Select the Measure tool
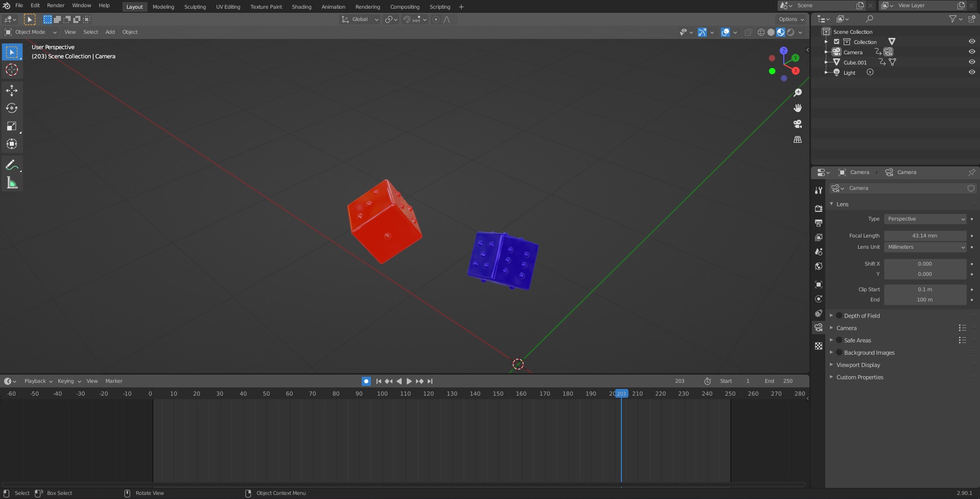Screen dimensions: 980x499 [11, 182]
